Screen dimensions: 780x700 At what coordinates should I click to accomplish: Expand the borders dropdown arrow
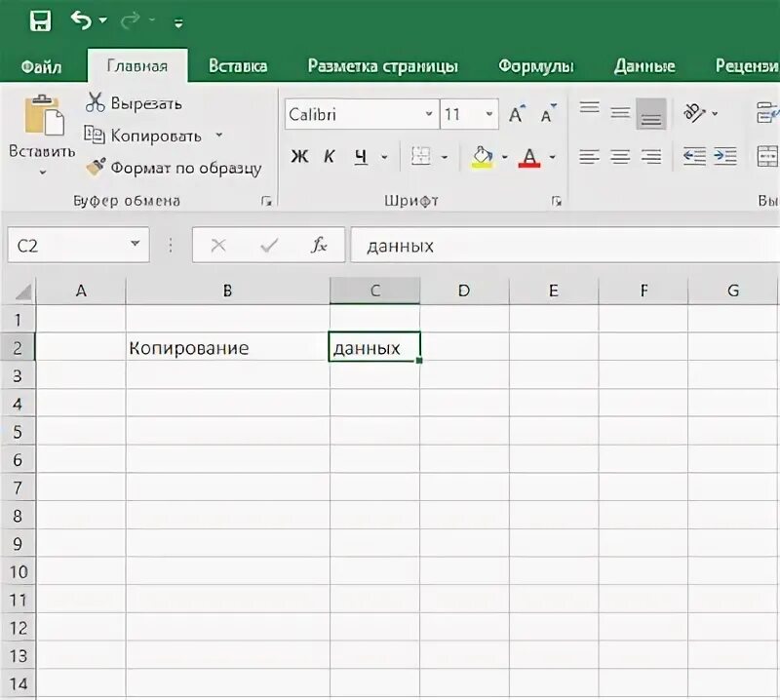point(445,157)
